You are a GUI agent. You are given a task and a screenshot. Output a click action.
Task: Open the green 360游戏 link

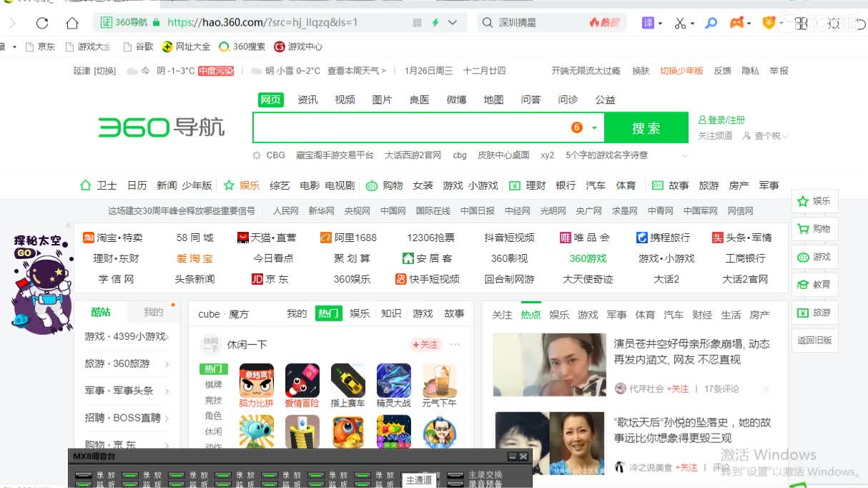pyautogui.click(x=588, y=258)
